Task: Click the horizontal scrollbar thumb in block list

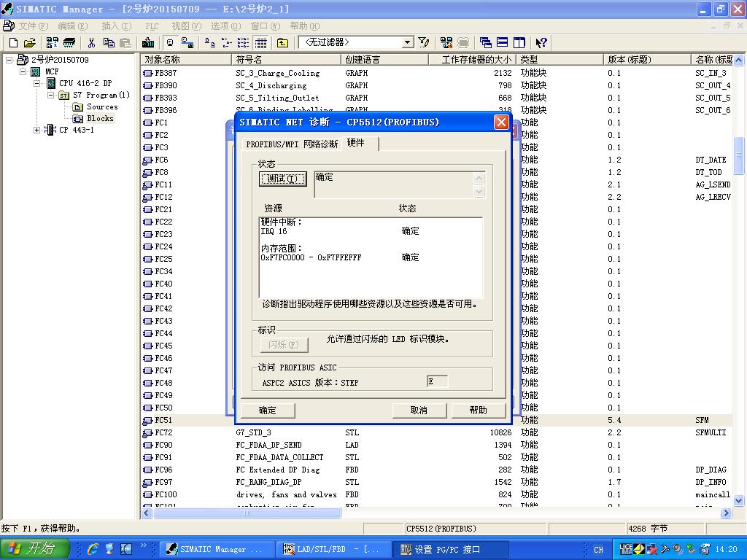Action: [247, 513]
